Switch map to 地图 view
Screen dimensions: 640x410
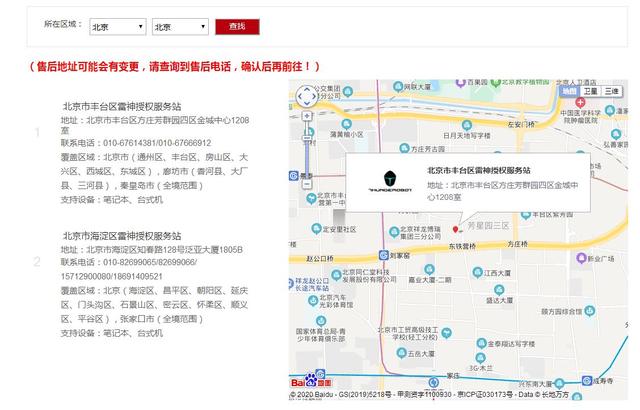pos(569,91)
